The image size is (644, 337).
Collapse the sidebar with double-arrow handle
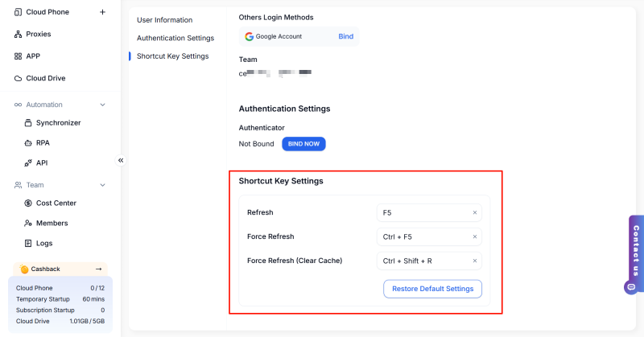[x=121, y=160]
